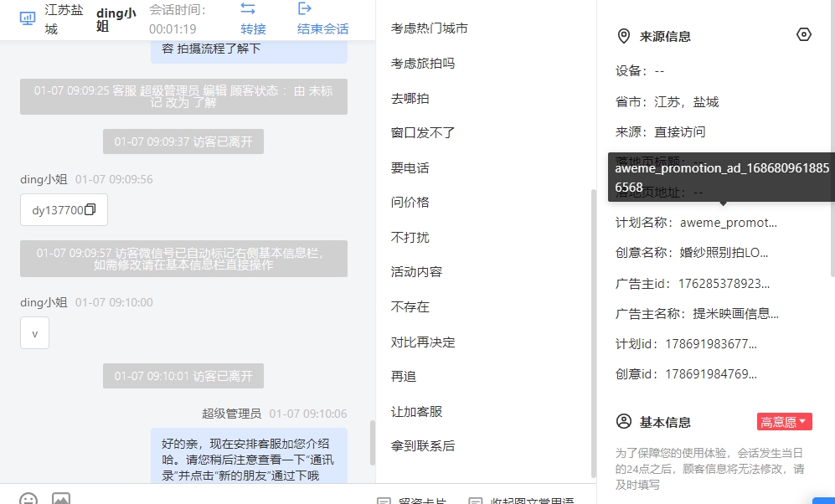Click the right info panel scrollbar
Image resolution: width=835 pixels, height=504 pixels.
(x=832, y=138)
